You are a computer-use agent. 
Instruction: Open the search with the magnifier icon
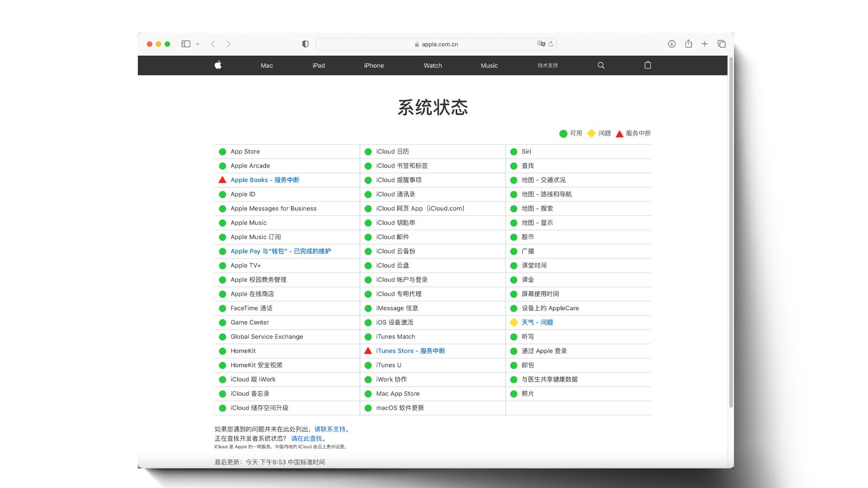[600, 65]
